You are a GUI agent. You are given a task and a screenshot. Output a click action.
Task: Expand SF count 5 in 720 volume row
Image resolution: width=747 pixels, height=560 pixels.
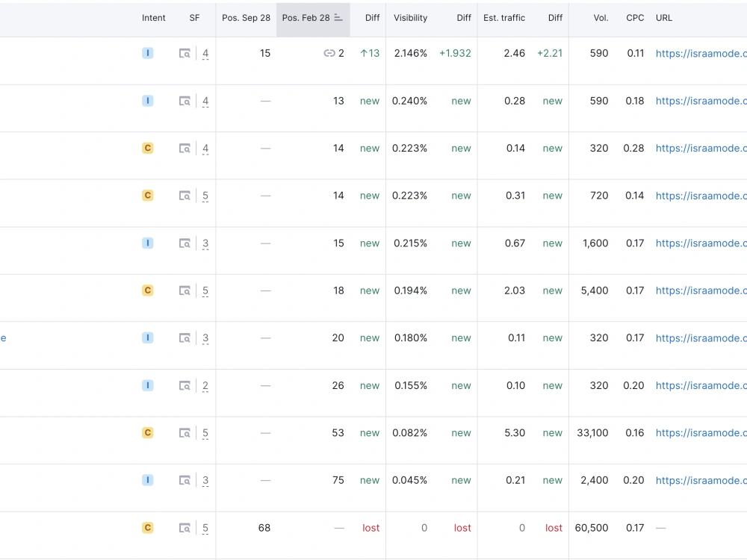tap(205, 196)
